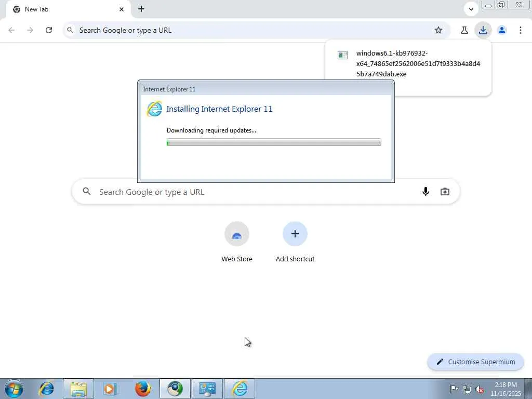Reload the current page

(49, 30)
